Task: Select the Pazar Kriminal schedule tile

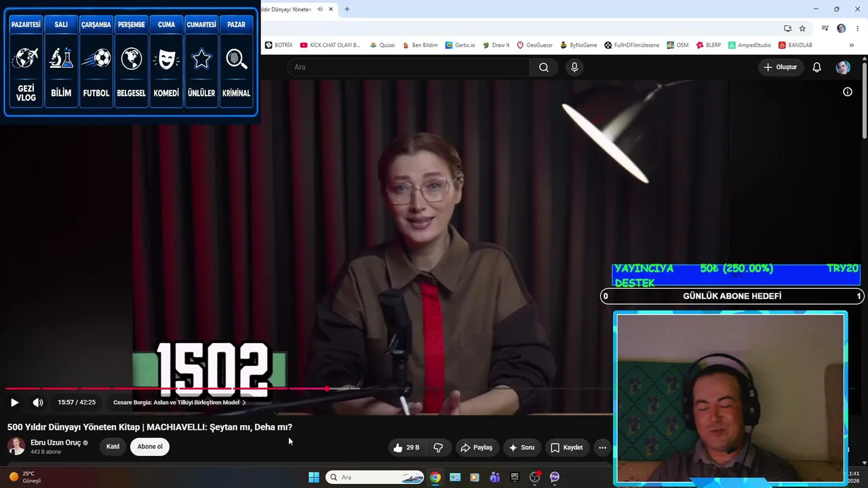Action: [236, 62]
